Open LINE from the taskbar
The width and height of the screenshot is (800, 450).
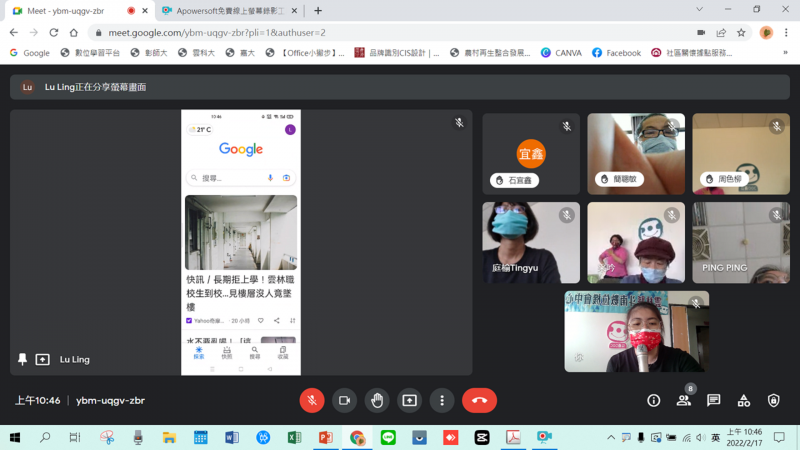pyautogui.click(x=388, y=437)
